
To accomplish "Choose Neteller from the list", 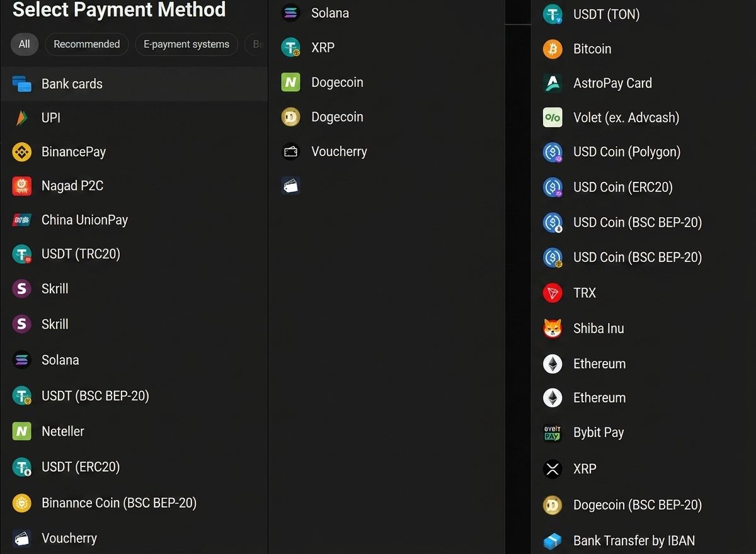I will point(63,431).
